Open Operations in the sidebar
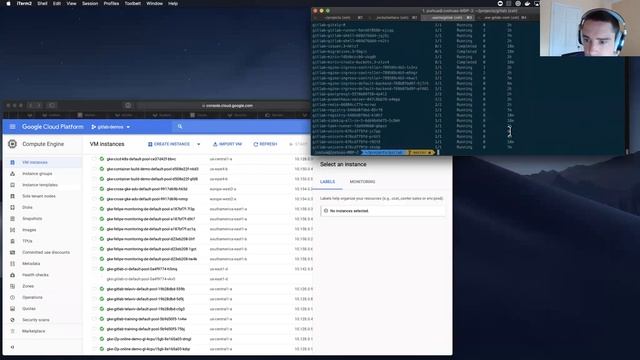This screenshot has height=360, width=640. tap(33, 298)
